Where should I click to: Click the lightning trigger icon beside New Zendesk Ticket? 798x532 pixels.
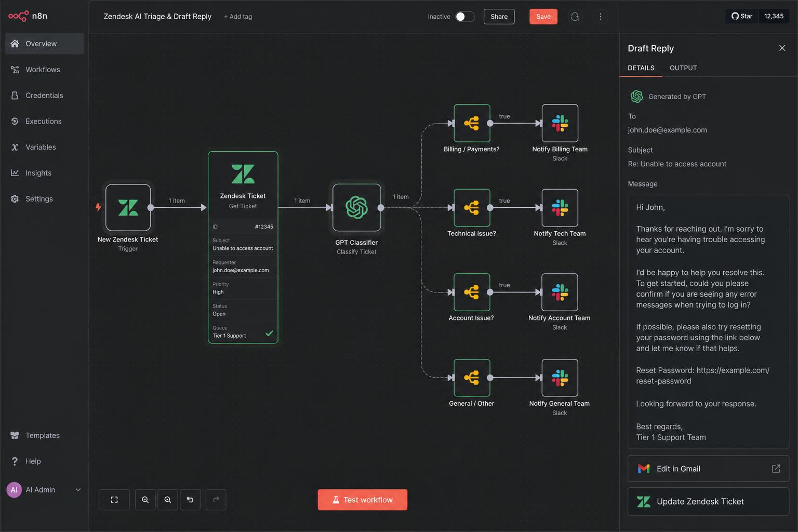coord(98,207)
